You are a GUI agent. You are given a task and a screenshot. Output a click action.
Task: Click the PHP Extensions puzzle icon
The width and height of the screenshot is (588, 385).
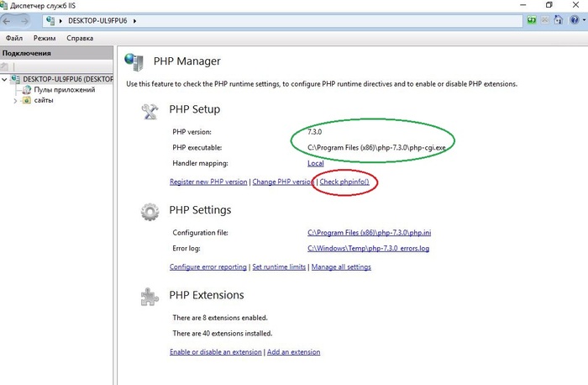pos(150,295)
